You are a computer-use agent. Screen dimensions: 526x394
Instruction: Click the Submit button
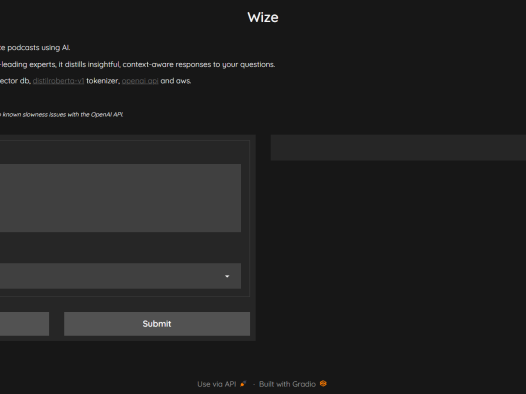157,324
